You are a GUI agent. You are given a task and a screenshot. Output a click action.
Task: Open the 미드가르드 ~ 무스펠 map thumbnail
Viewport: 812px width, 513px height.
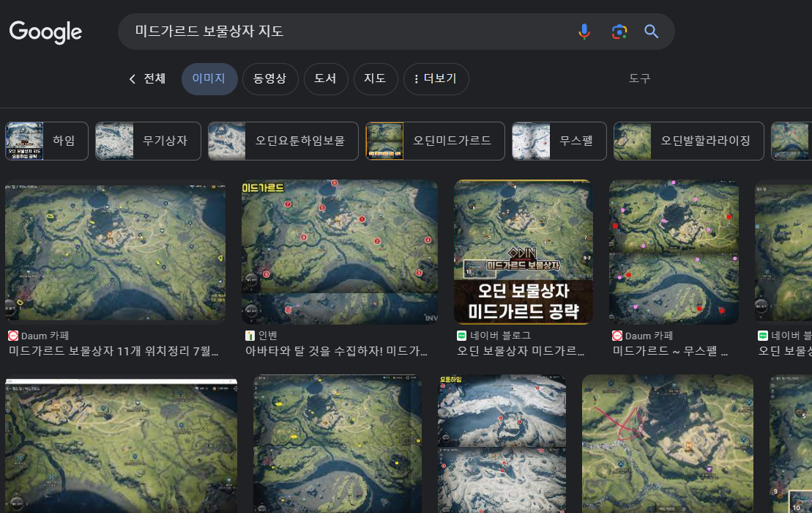(x=674, y=252)
